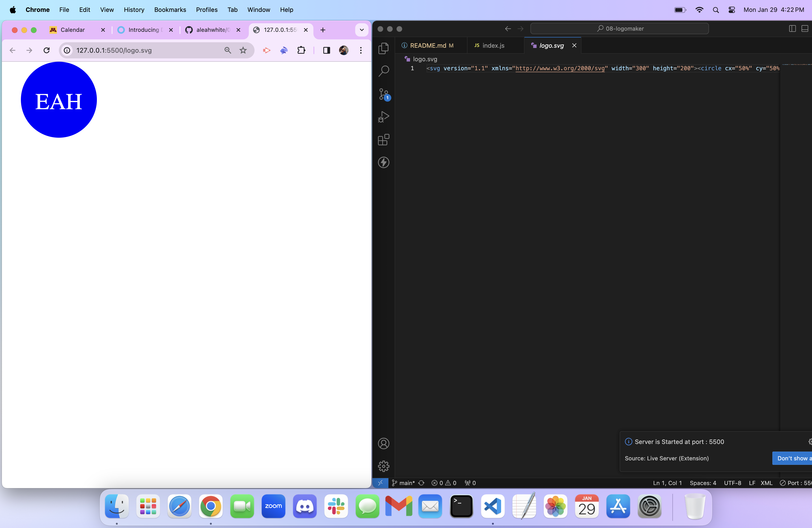Open Source Control in the activity bar
The image size is (812, 528).
pos(383,94)
